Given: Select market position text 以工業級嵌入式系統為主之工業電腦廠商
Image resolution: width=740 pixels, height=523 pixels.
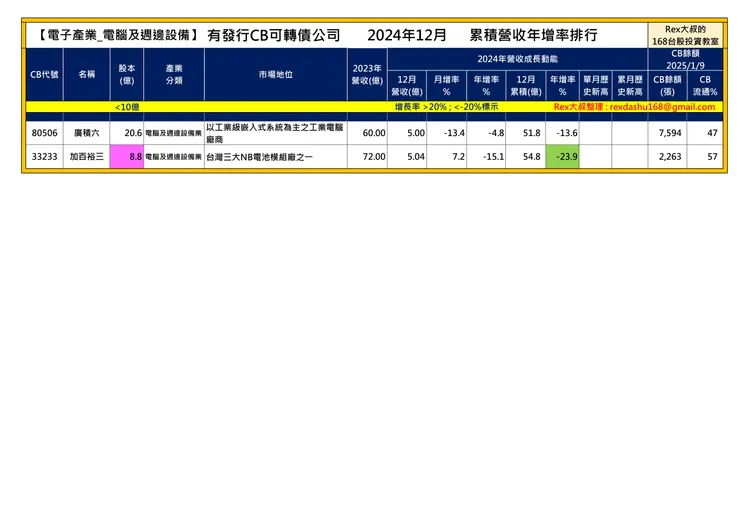Looking at the screenshot, I should coord(275,133).
